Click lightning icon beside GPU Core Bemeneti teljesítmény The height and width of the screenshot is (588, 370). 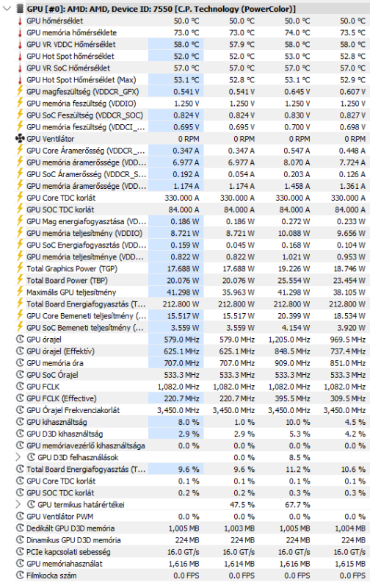tap(20, 316)
